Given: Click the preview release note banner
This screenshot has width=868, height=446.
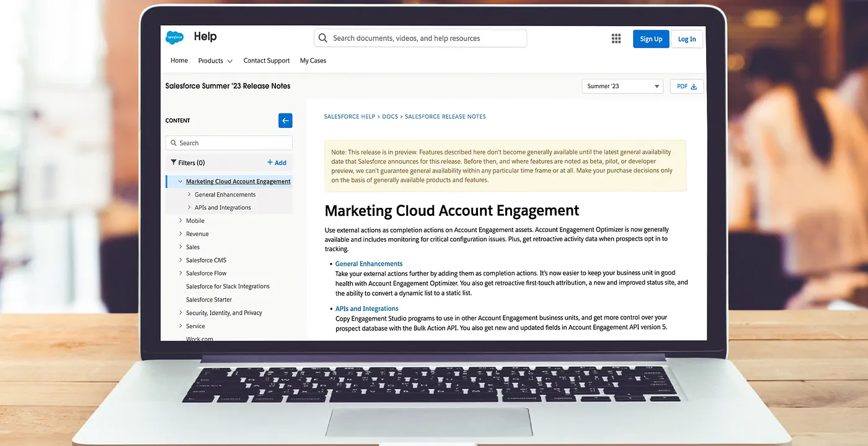Looking at the screenshot, I should coord(505,166).
